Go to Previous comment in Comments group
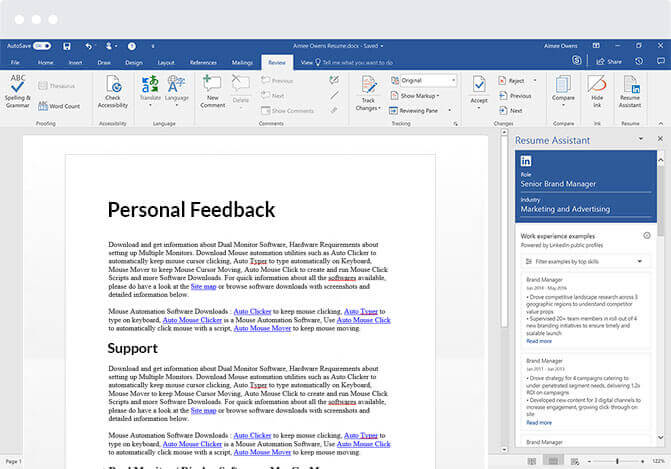The image size is (671, 469). (277, 80)
